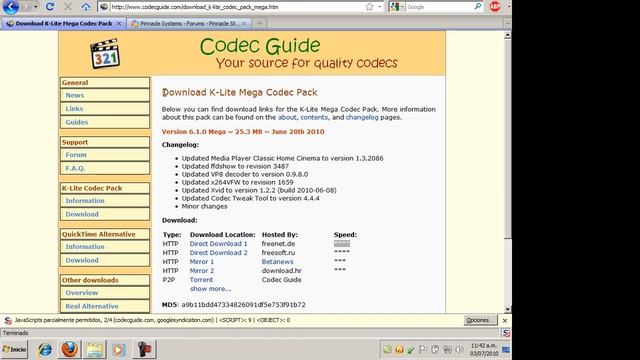Open the F.A.Q. sidebar item
640x360 pixels.
point(105,168)
